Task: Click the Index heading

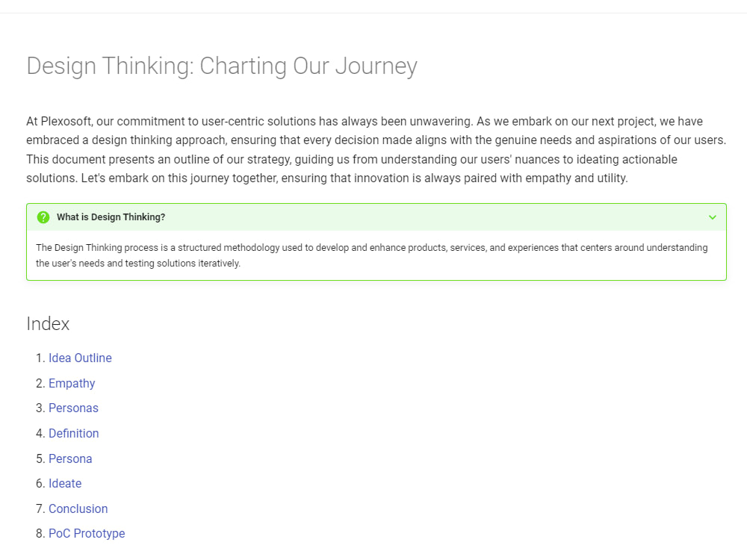Action: [48, 324]
